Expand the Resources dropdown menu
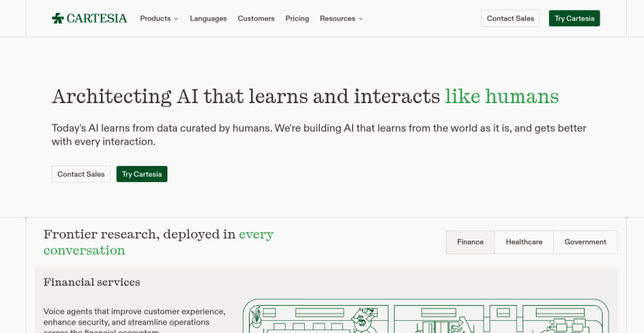 [341, 19]
